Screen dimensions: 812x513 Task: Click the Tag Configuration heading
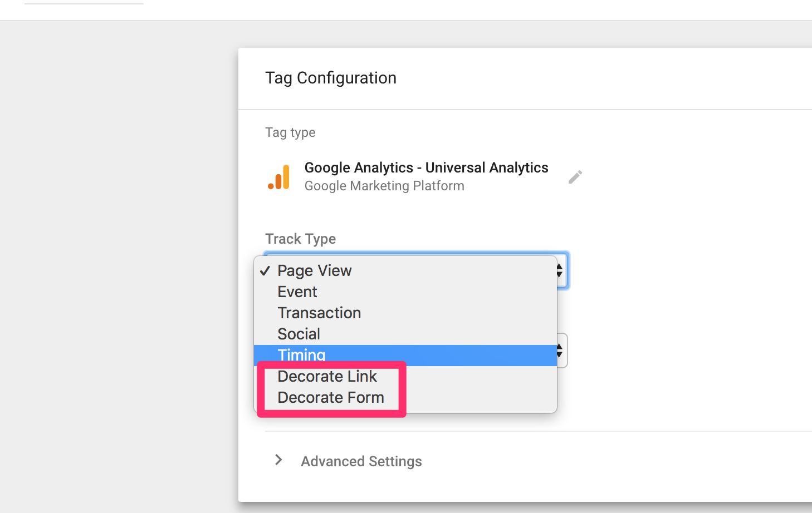[x=331, y=78]
